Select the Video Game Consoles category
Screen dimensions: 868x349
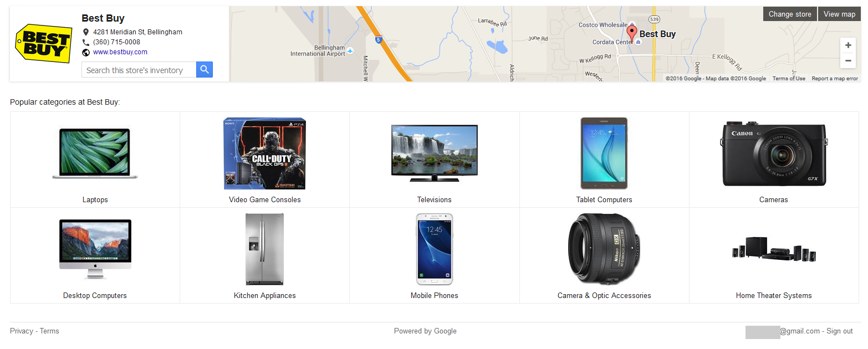[265, 160]
